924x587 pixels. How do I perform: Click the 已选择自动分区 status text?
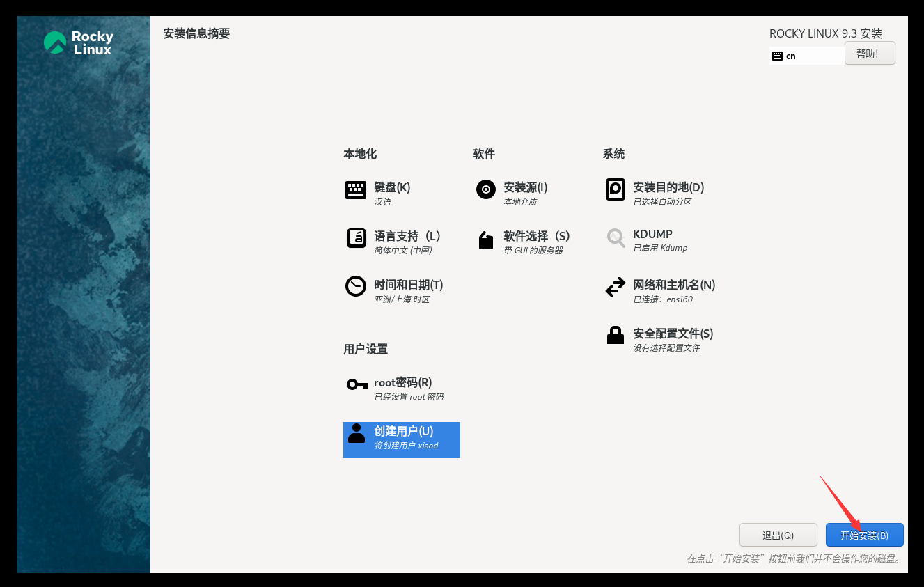click(662, 202)
